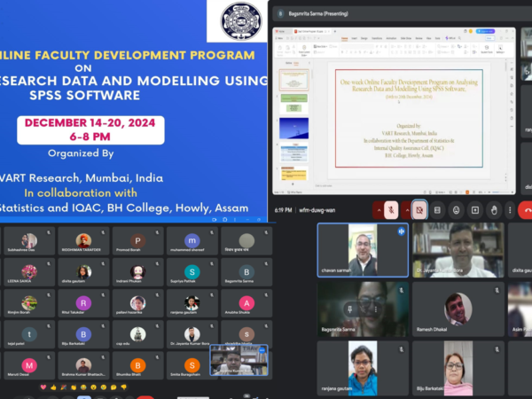This screenshot has width=532, height=399.
Task: Click the Present now screen-share icon
Action: pos(475,210)
